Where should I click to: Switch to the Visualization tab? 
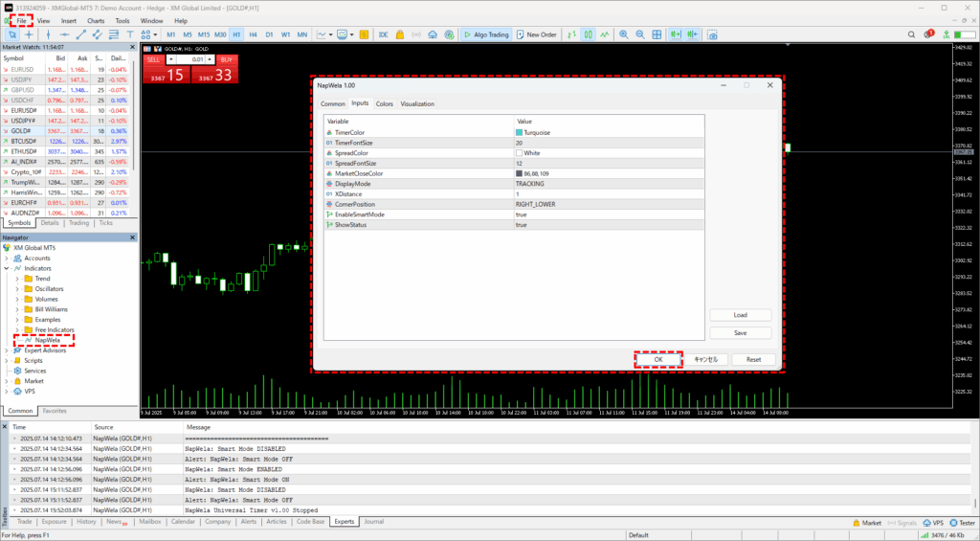(417, 103)
